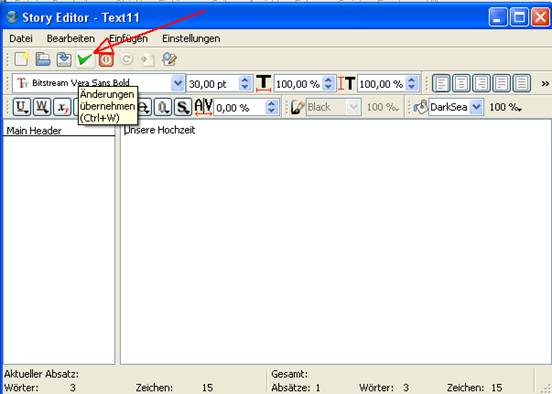Click the Tr font icon beside Bitstream Vera

pyautogui.click(x=22, y=83)
